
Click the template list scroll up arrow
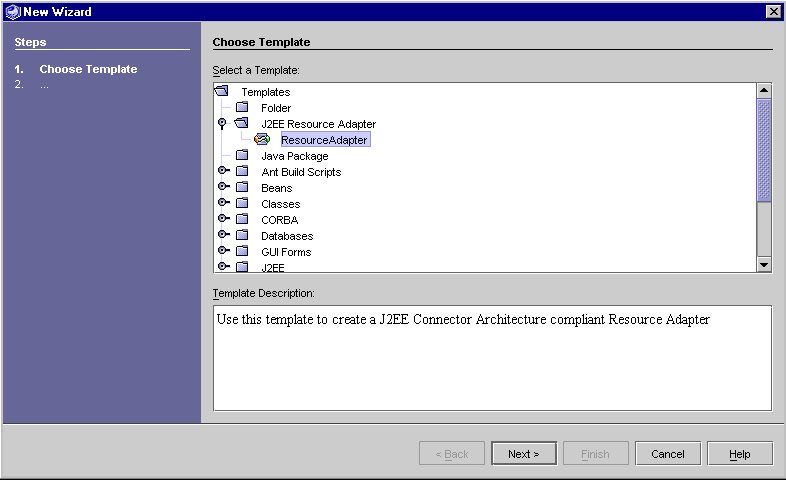pyautogui.click(x=764, y=91)
